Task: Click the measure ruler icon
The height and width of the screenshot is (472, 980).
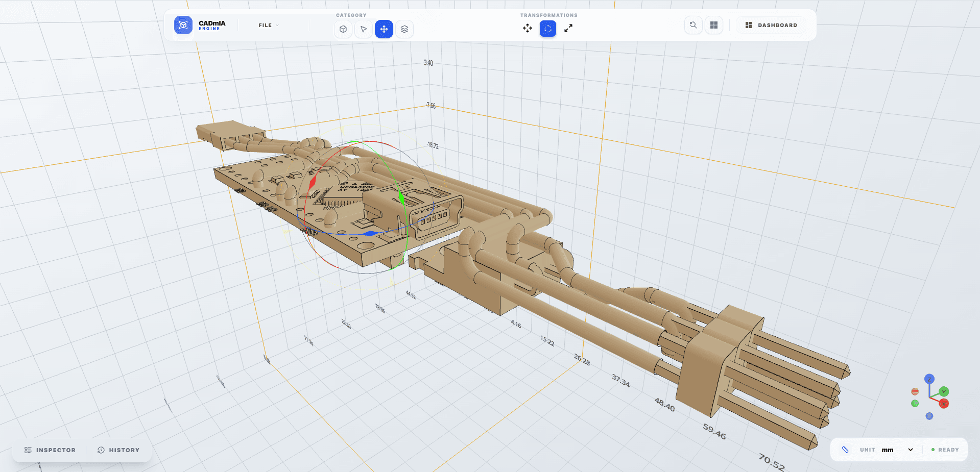Action: pyautogui.click(x=845, y=450)
